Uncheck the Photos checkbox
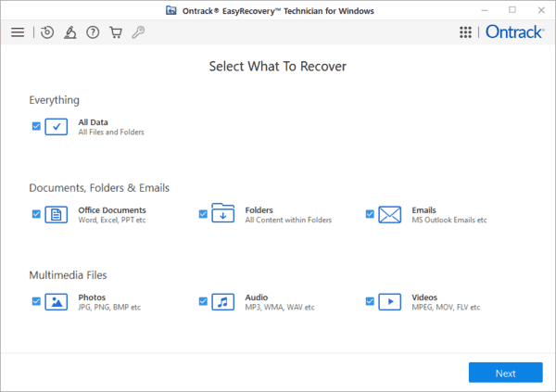The height and width of the screenshot is (392, 556). 36,301
